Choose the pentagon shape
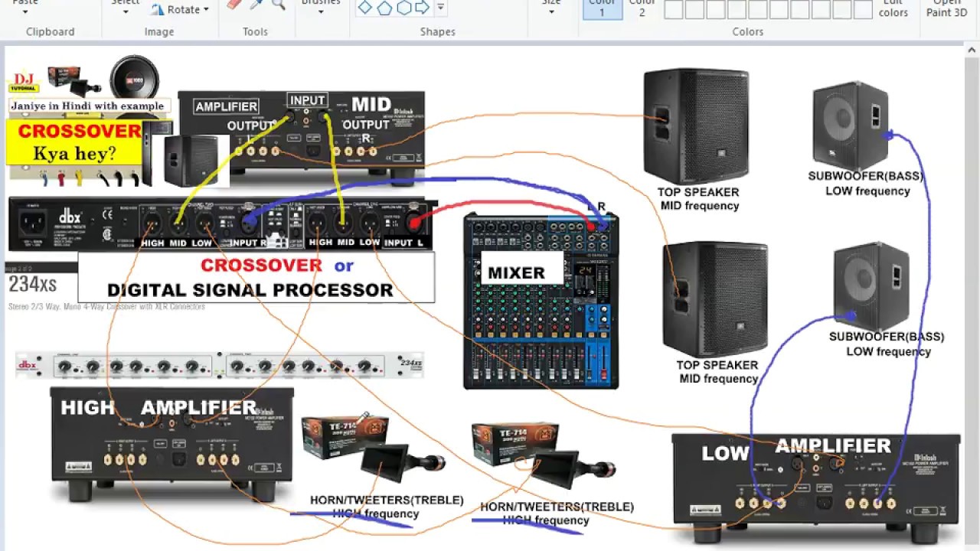 coord(384,8)
